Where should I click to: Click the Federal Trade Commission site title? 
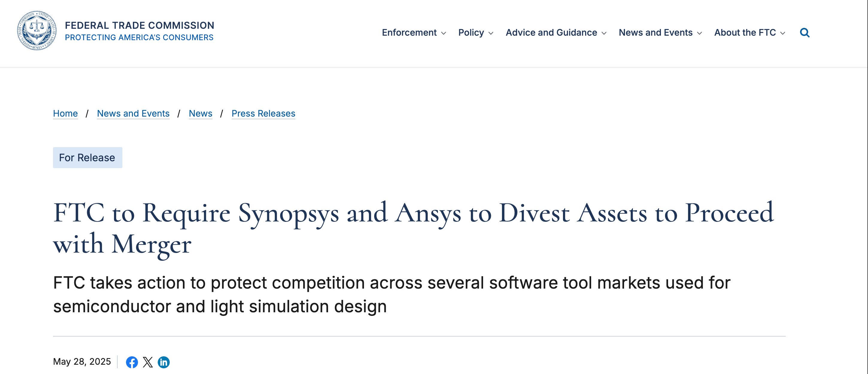[x=139, y=26]
